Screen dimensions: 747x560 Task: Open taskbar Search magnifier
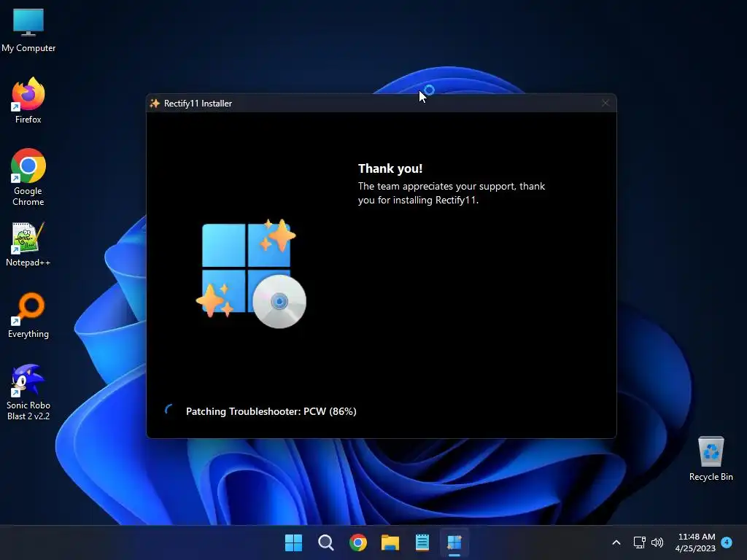pyautogui.click(x=326, y=542)
